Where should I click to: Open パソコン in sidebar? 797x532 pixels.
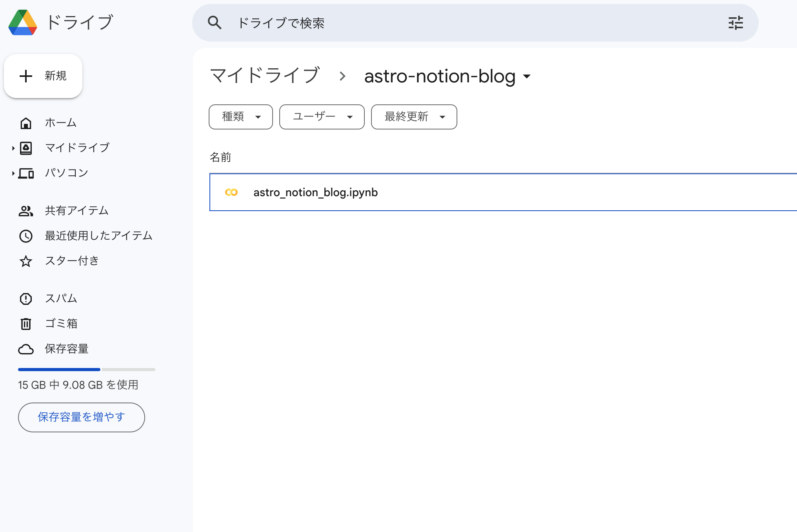coord(66,173)
